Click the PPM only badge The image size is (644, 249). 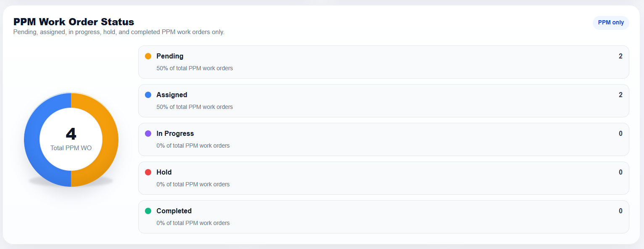(611, 23)
